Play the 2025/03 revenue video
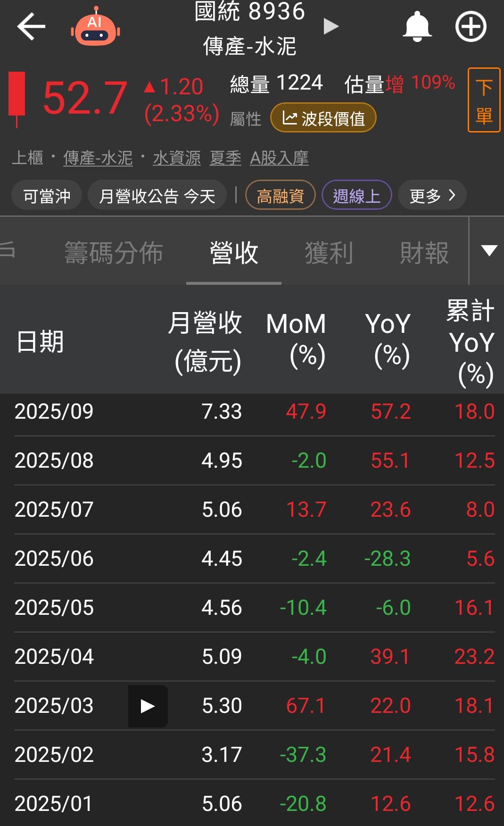The image size is (504, 826). (148, 706)
